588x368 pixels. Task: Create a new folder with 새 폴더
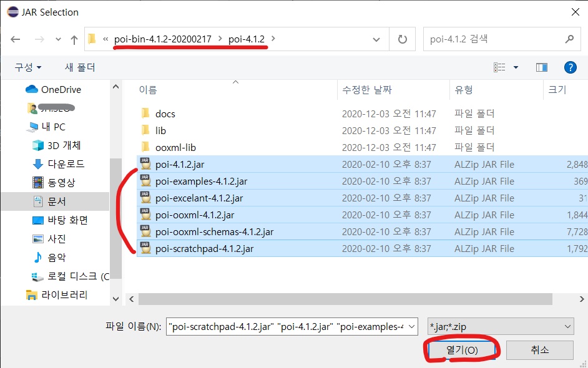pos(80,67)
